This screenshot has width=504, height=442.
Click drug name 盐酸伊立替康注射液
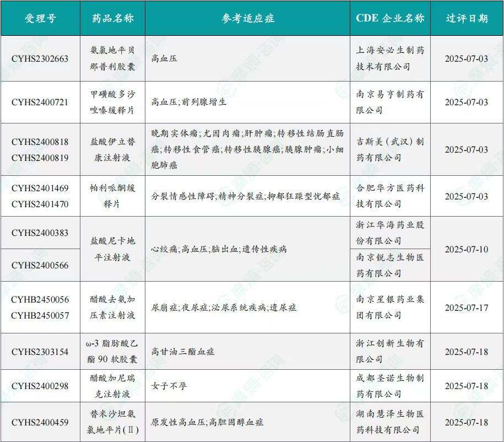pos(112,149)
